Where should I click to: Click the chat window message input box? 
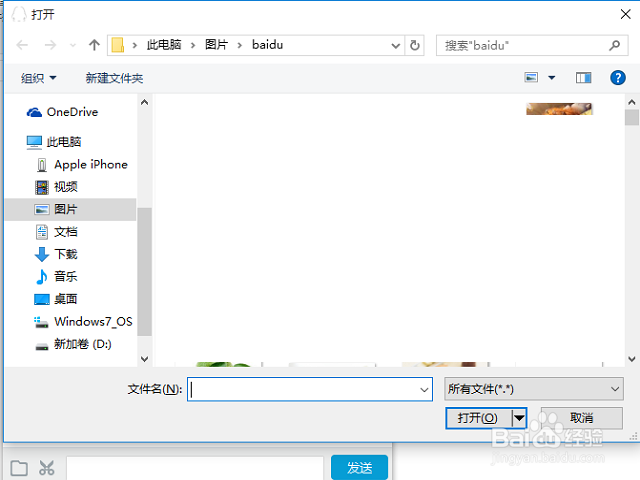pos(195,469)
